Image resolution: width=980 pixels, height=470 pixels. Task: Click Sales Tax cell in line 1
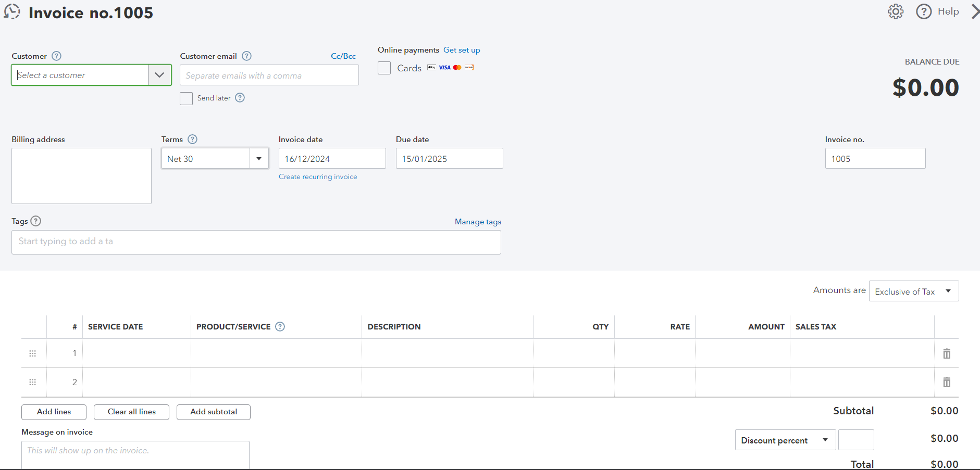click(x=862, y=353)
